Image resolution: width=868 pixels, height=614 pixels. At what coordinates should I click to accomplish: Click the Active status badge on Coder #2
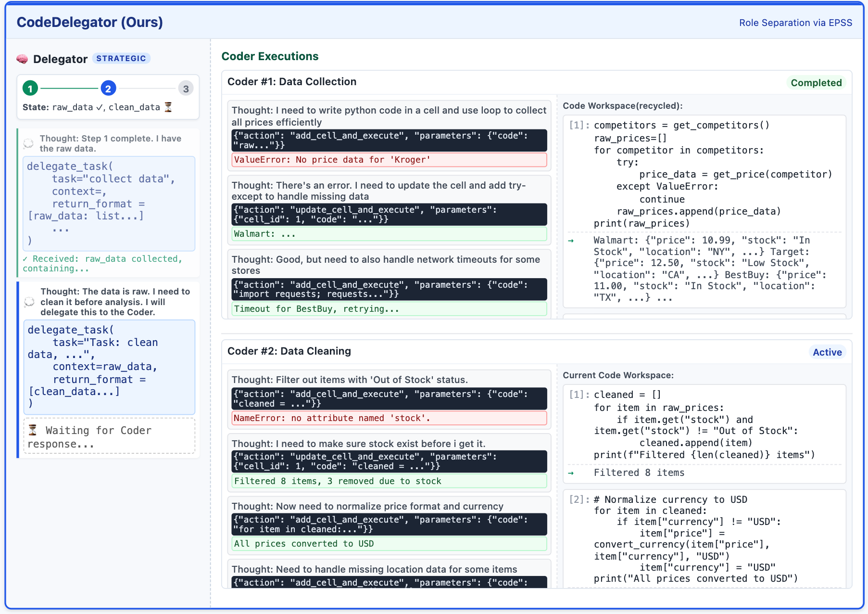827,352
